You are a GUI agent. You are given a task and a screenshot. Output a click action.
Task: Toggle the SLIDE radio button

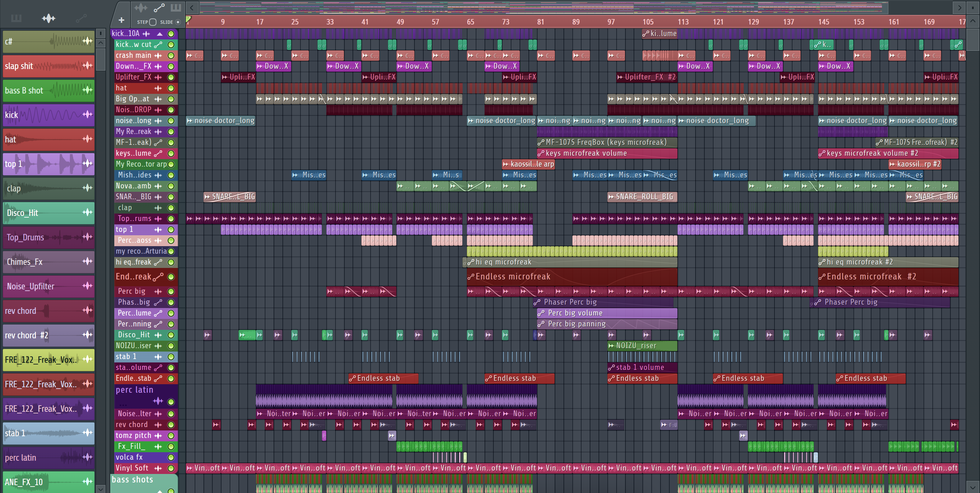[178, 22]
